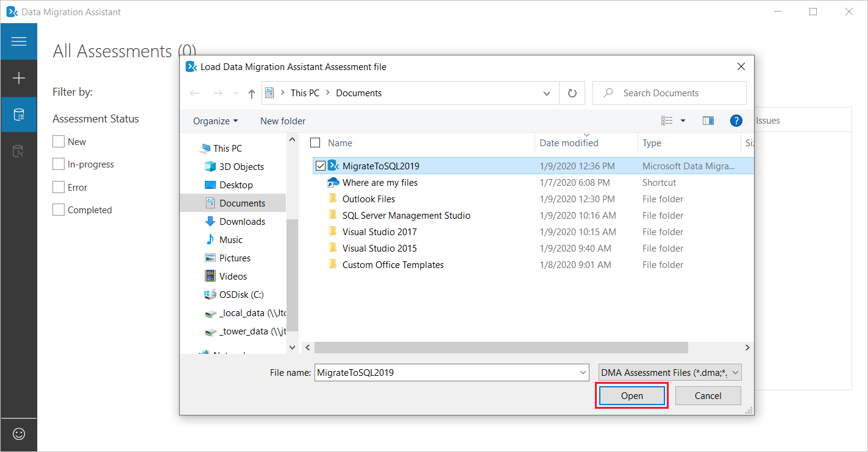The width and height of the screenshot is (868, 452).
Task: Sort files by Date modified column
Action: pyautogui.click(x=569, y=143)
